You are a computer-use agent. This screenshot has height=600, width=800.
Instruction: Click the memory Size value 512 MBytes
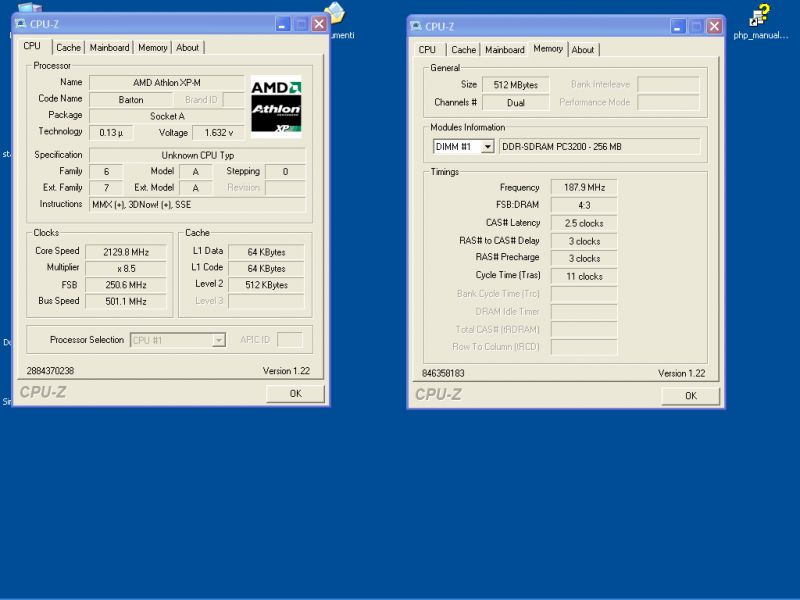pos(515,85)
